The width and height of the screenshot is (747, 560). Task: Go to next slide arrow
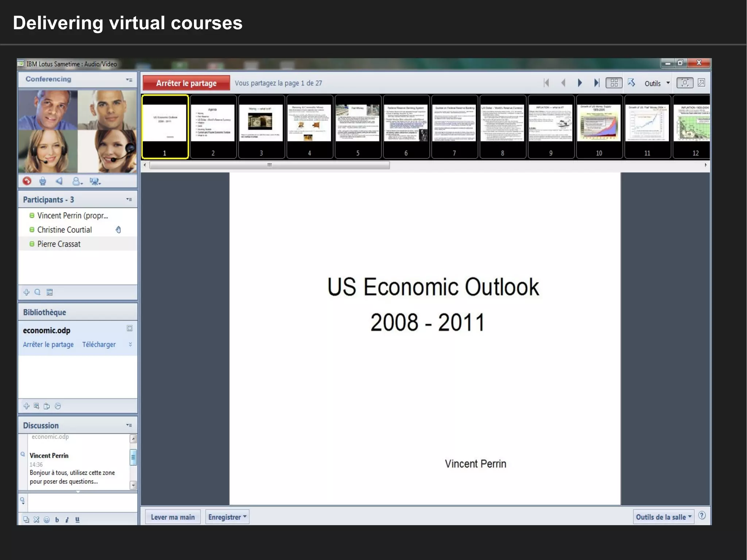click(580, 83)
